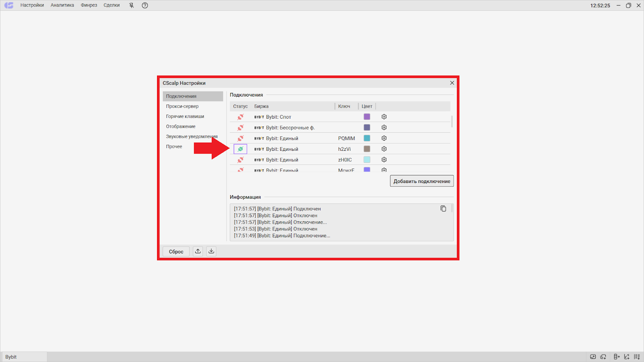Connect the Bybit: Единый zH0IC row
The image size is (644, 362).
[240, 160]
